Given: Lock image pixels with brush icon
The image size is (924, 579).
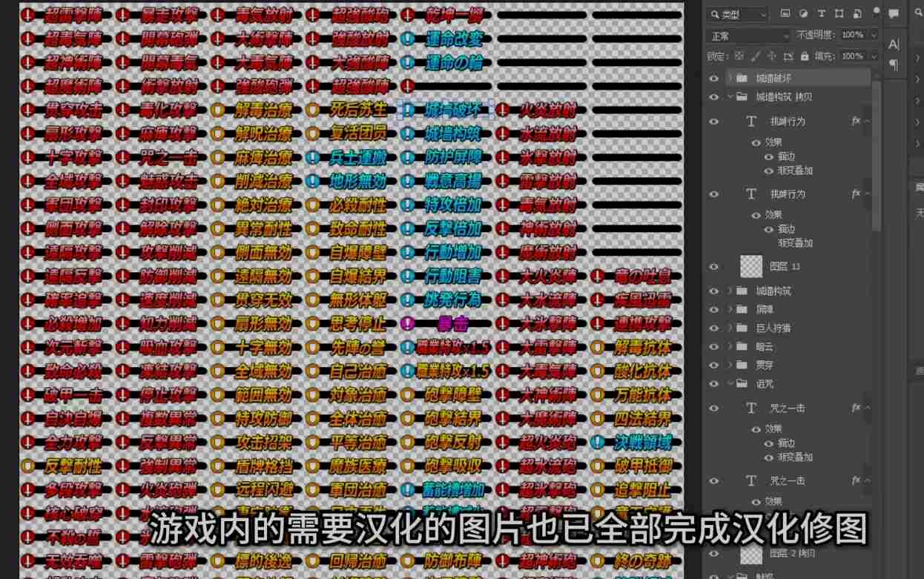Looking at the screenshot, I should point(756,56).
